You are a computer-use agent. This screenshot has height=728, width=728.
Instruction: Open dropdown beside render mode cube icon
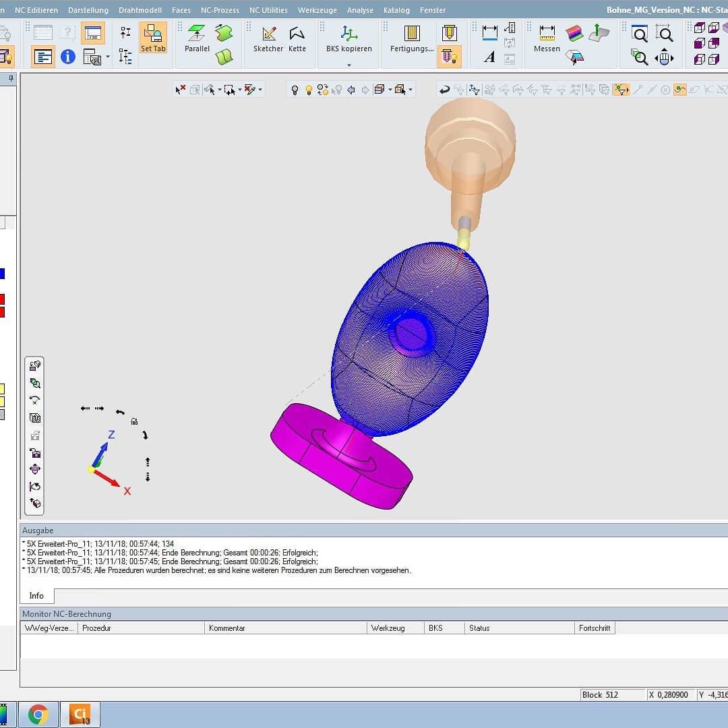tap(390, 90)
